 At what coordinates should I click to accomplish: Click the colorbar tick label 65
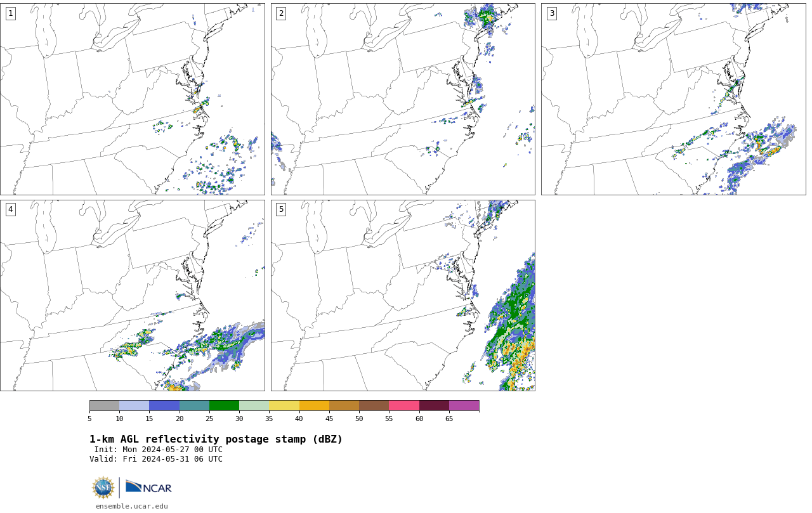click(x=449, y=419)
